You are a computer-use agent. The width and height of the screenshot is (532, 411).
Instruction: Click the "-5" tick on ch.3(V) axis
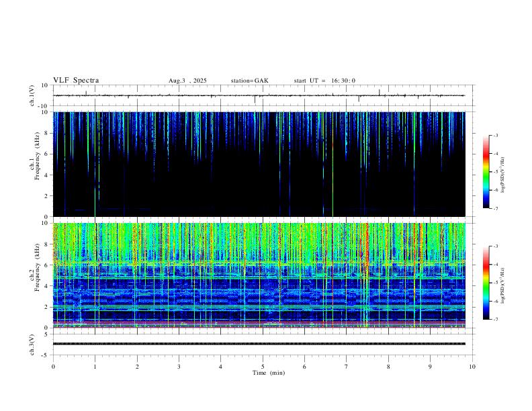pyautogui.click(x=46, y=355)
